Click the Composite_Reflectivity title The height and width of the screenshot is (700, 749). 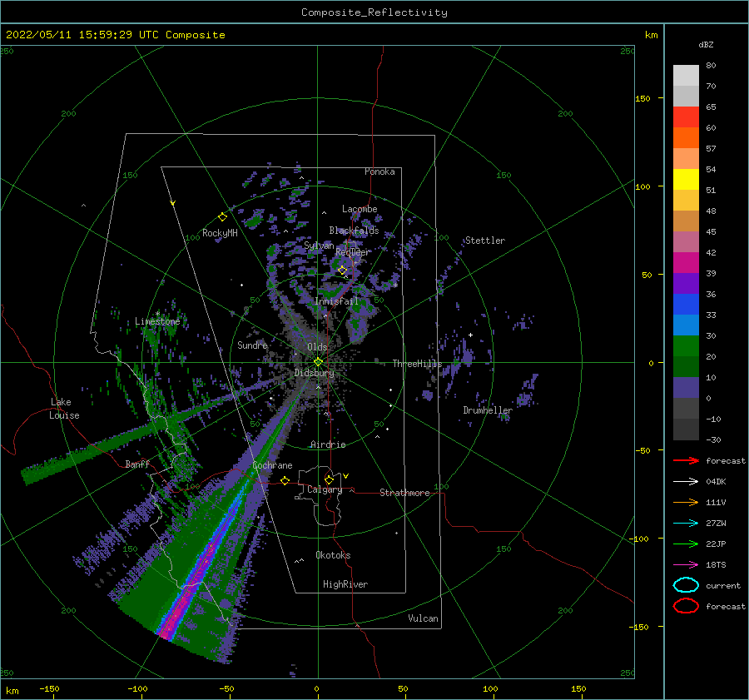pyautogui.click(x=374, y=12)
